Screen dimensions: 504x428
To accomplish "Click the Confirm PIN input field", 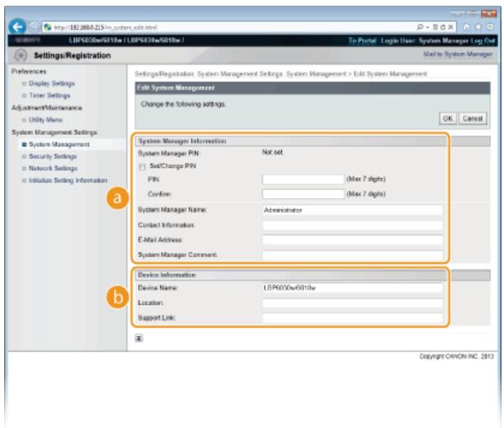I will coord(303,194).
